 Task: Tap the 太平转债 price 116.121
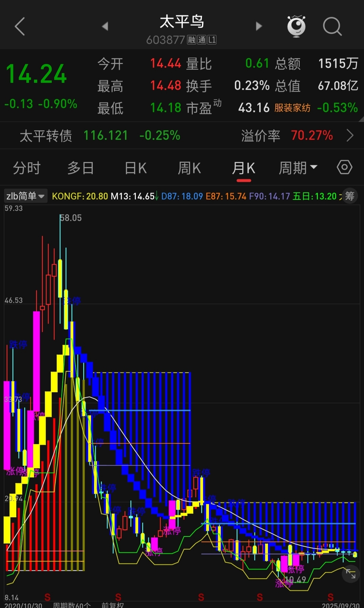pos(106,135)
